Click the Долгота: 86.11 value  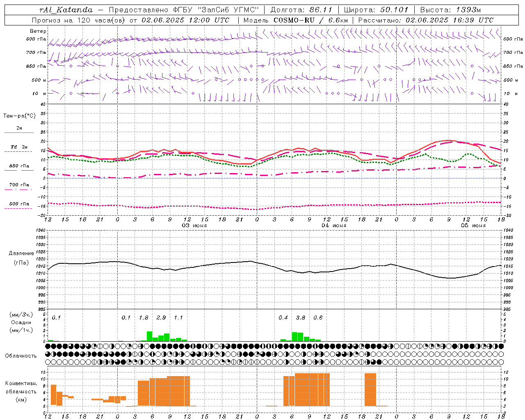pyautogui.click(x=301, y=10)
